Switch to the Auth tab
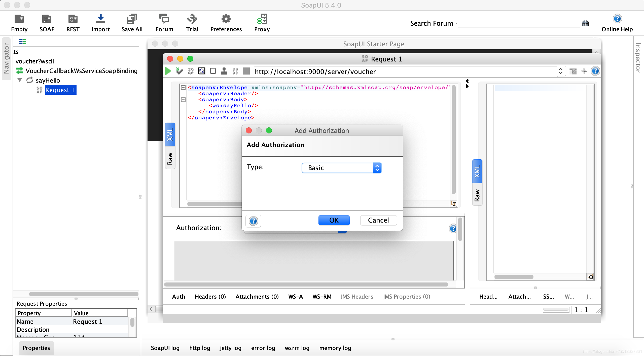Screen dimensions: 644x356 click(x=179, y=296)
